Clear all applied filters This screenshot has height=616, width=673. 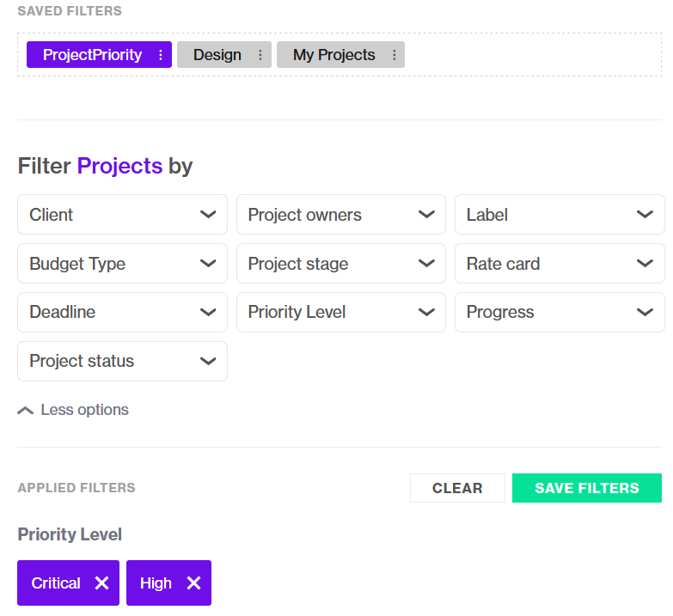457,488
